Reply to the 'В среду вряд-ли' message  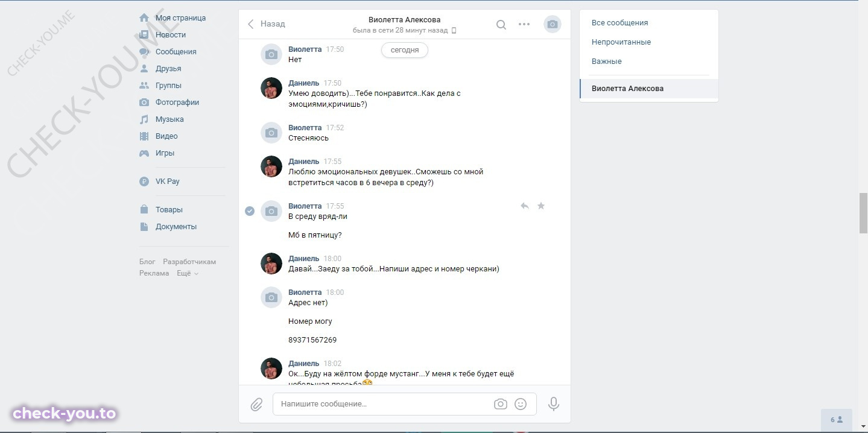pos(525,206)
